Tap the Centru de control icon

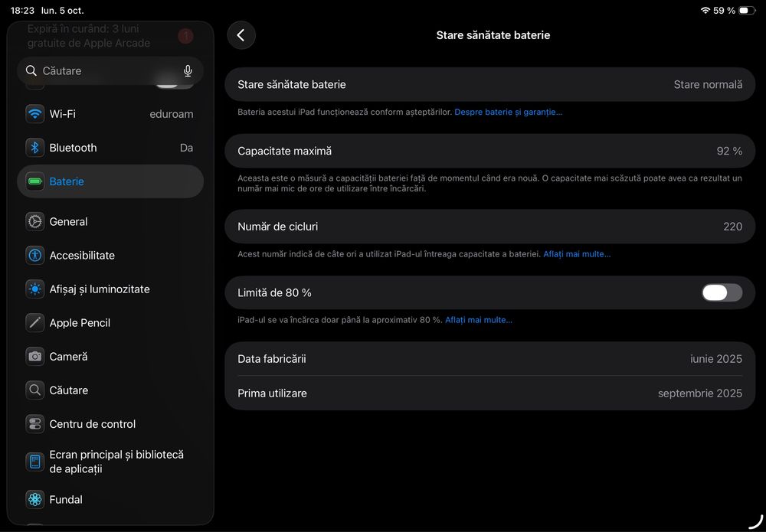(x=34, y=423)
